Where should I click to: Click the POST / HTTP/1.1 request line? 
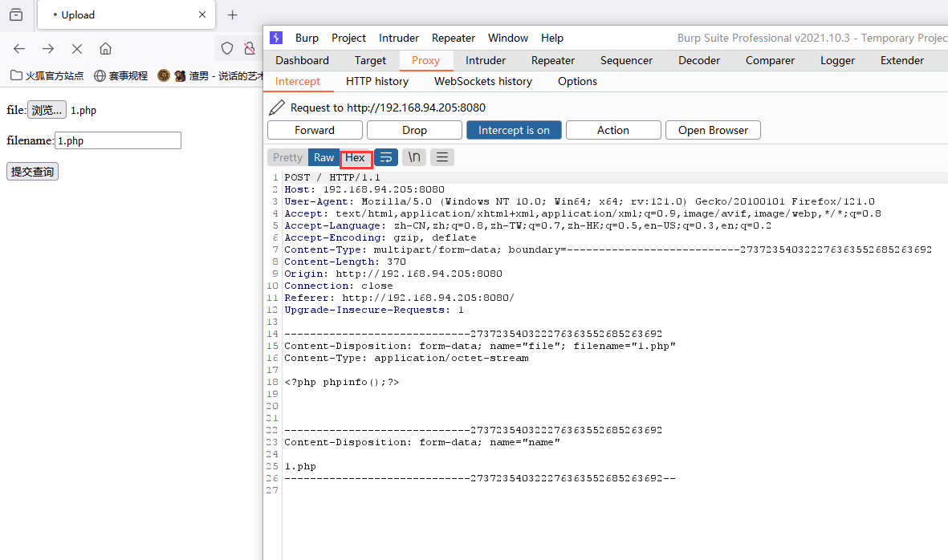(x=332, y=177)
